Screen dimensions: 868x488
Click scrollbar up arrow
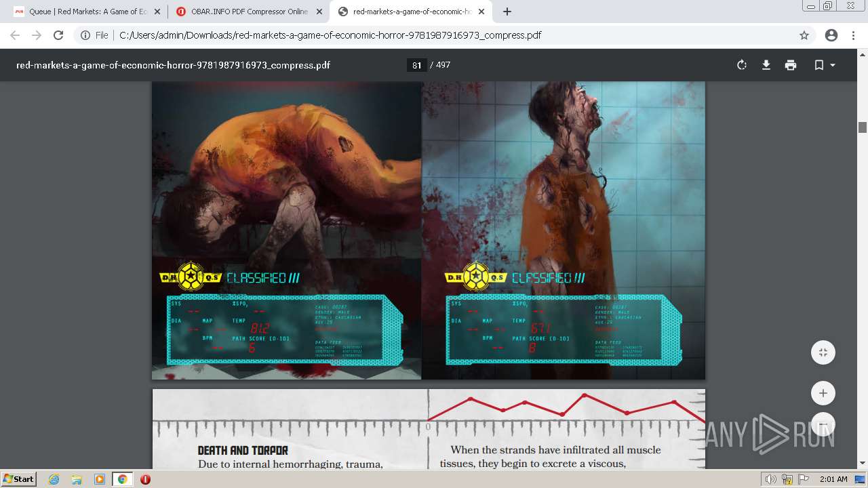click(863, 54)
